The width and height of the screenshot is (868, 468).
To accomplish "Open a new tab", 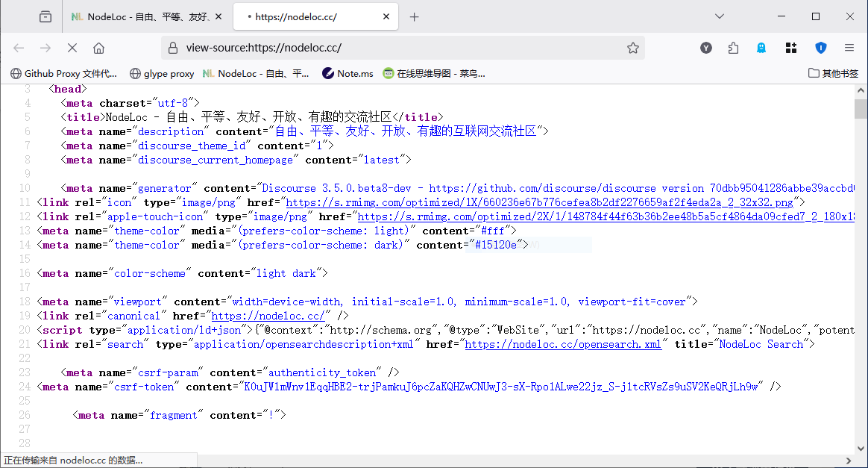I will [414, 17].
